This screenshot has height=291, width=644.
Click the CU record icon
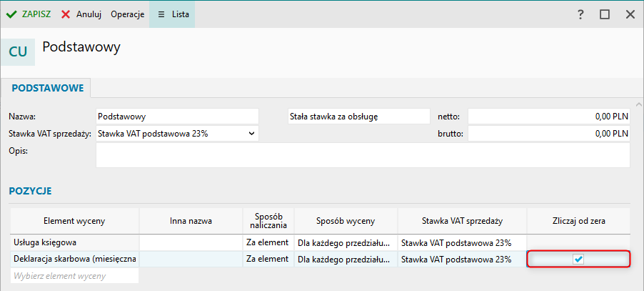coord(18,51)
